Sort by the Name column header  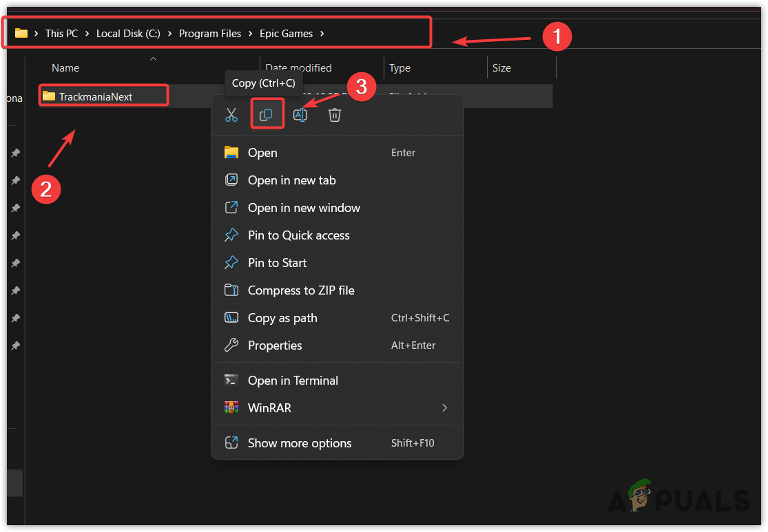click(x=65, y=68)
